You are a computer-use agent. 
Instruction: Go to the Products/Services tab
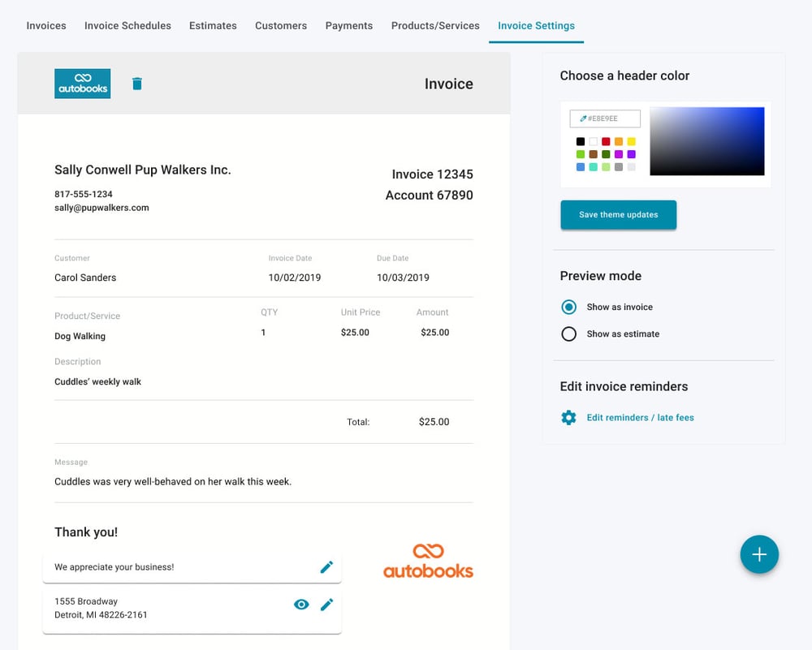434,25
